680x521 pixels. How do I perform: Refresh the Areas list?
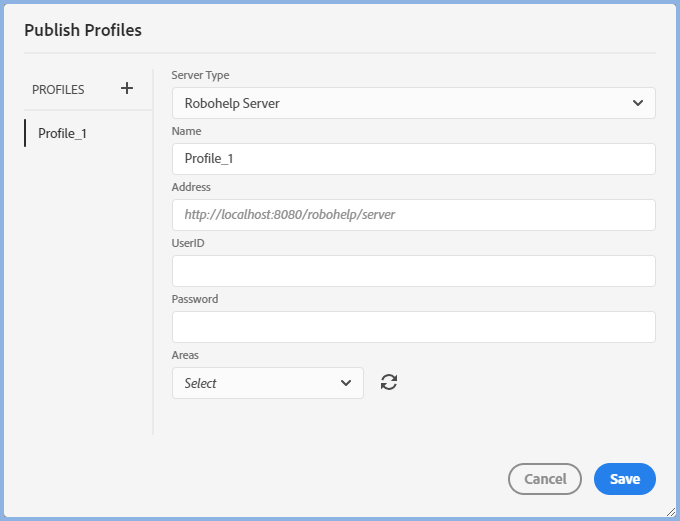point(389,382)
